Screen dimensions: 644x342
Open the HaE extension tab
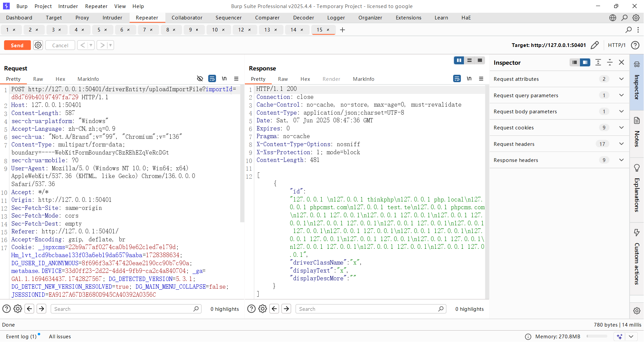[466, 18]
